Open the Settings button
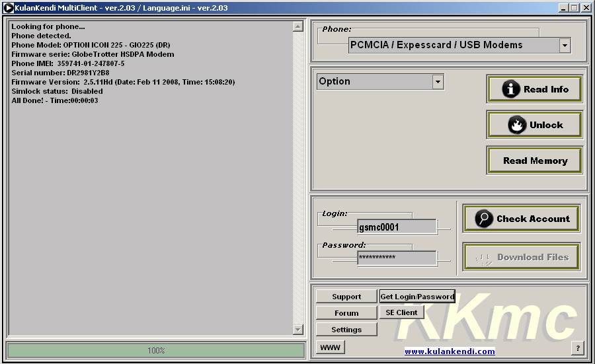 (346, 330)
